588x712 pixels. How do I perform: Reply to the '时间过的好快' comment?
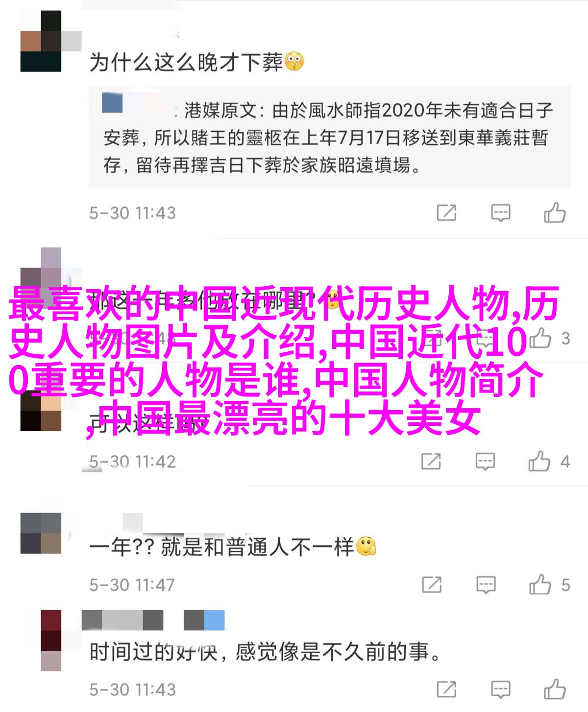click(500, 689)
